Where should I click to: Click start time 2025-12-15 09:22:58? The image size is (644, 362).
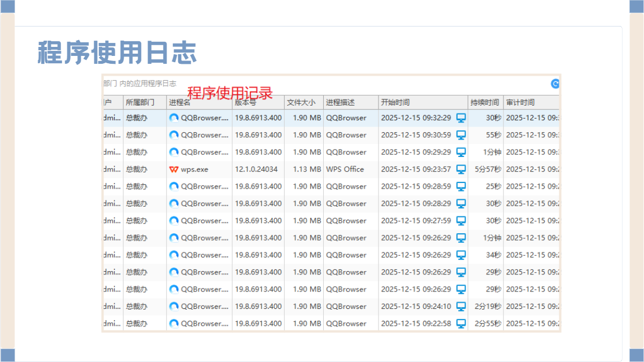[416, 324]
